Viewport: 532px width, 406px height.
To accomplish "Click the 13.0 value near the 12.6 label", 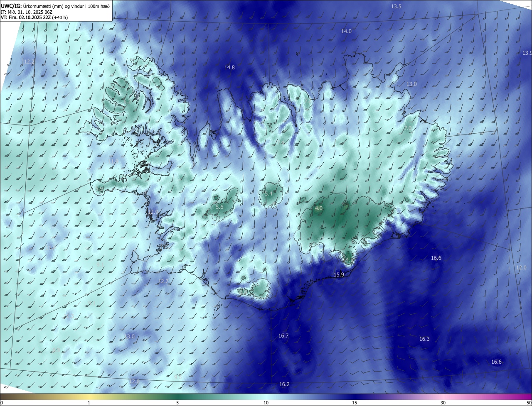I will (130, 336).
